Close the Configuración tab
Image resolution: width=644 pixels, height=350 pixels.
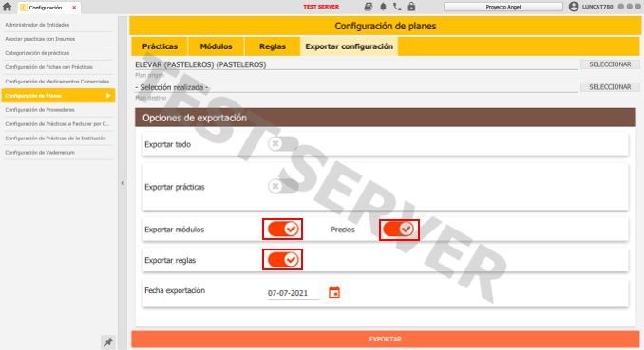pyautogui.click(x=74, y=8)
